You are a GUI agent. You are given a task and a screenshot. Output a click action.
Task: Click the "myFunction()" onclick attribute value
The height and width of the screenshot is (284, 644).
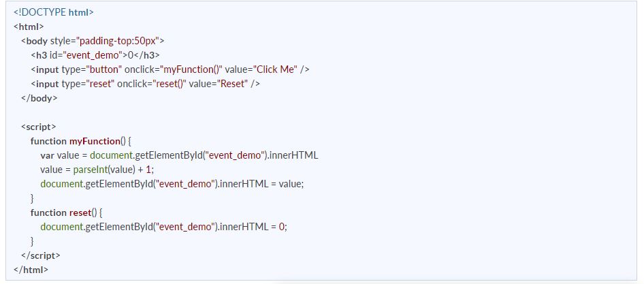pos(191,69)
